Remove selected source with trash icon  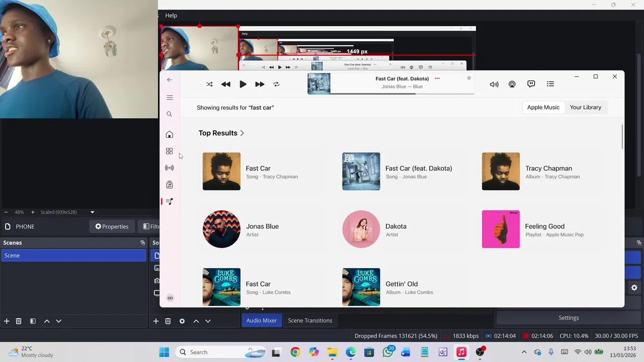click(x=168, y=321)
